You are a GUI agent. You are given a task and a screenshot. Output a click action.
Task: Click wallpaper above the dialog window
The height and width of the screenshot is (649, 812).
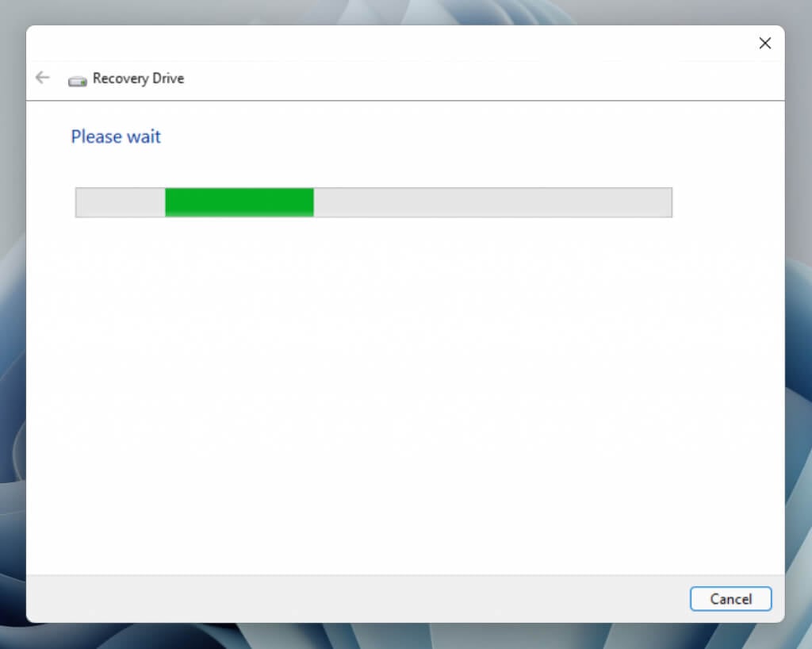click(404, 11)
